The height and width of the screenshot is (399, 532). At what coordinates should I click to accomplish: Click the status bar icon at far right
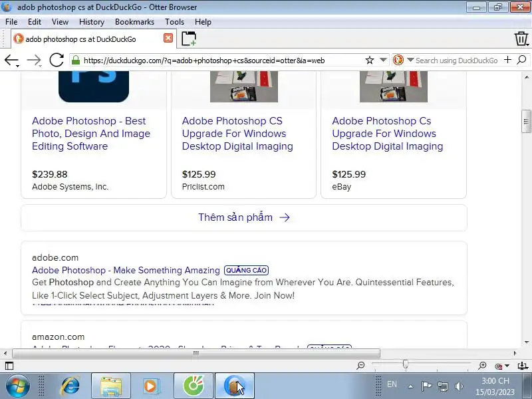(x=523, y=366)
